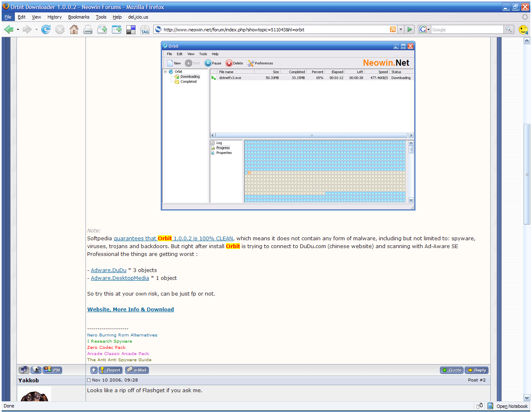Image resolution: width=532 pixels, height=412 pixels.
Task: Open the Adware.DesktopMedia link
Action: pos(120,278)
